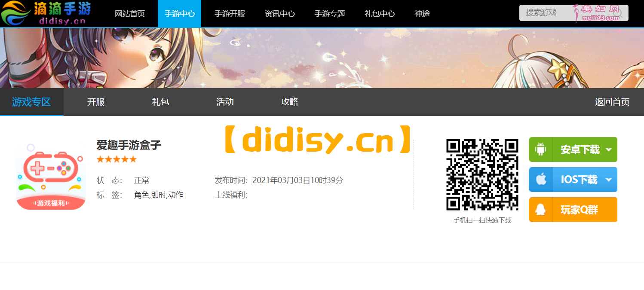Switch to the 攻略 tab
Viewport: 644px width, 290px height.
(289, 102)
